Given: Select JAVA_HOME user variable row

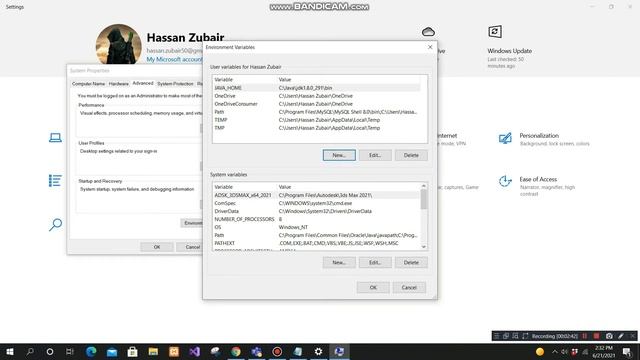Looking at the screenshot, I should (317, 88).
